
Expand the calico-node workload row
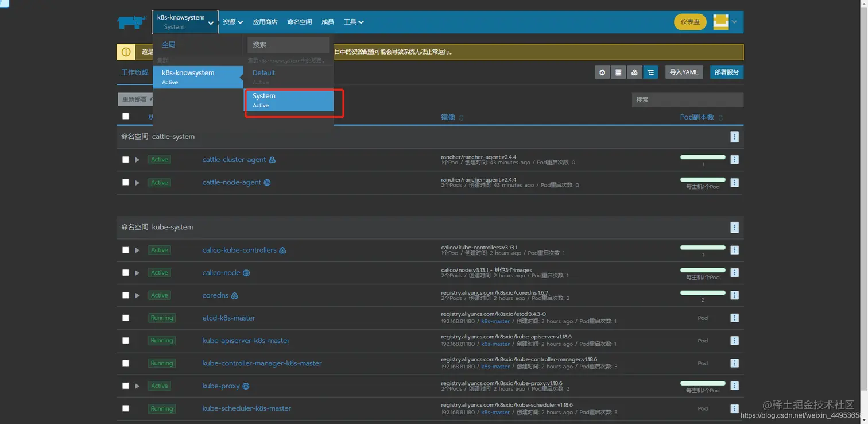[137, 273]
